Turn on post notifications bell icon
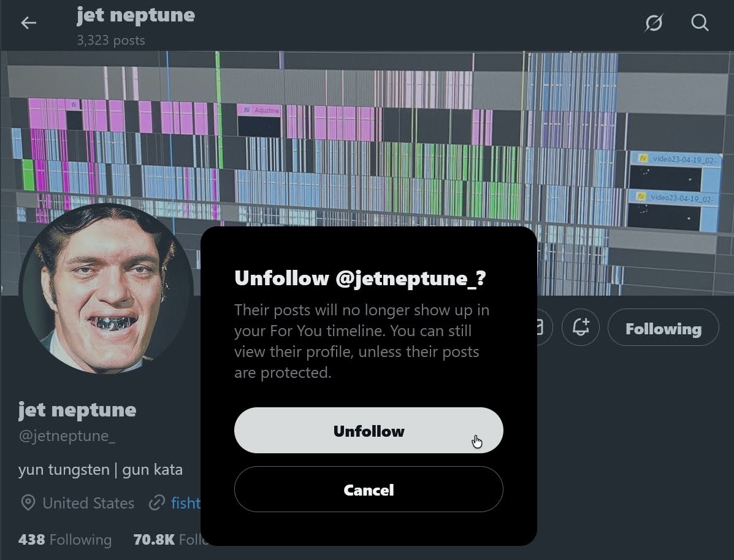734x560 pixels. [x=581, y=328]
